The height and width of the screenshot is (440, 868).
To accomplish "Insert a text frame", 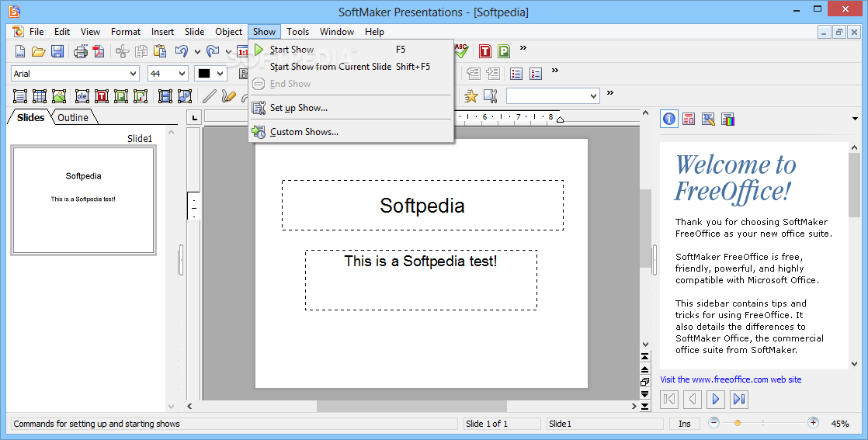I will pos(20,96).
